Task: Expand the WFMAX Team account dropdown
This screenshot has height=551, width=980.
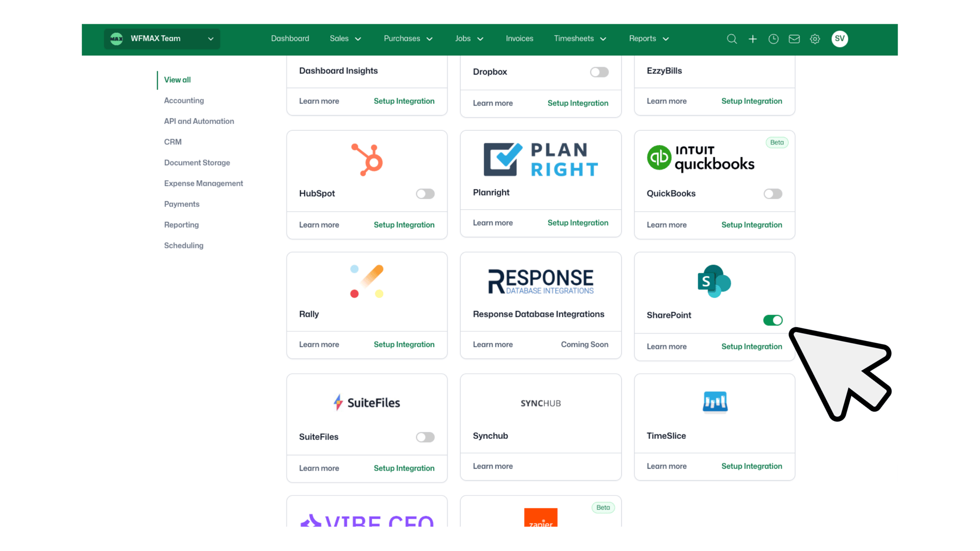Action: (162, 39)
